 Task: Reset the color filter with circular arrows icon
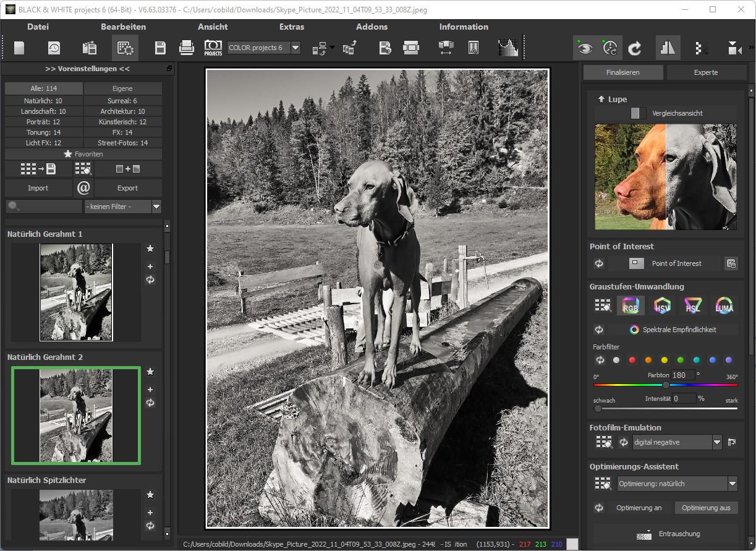pos(599,360)
